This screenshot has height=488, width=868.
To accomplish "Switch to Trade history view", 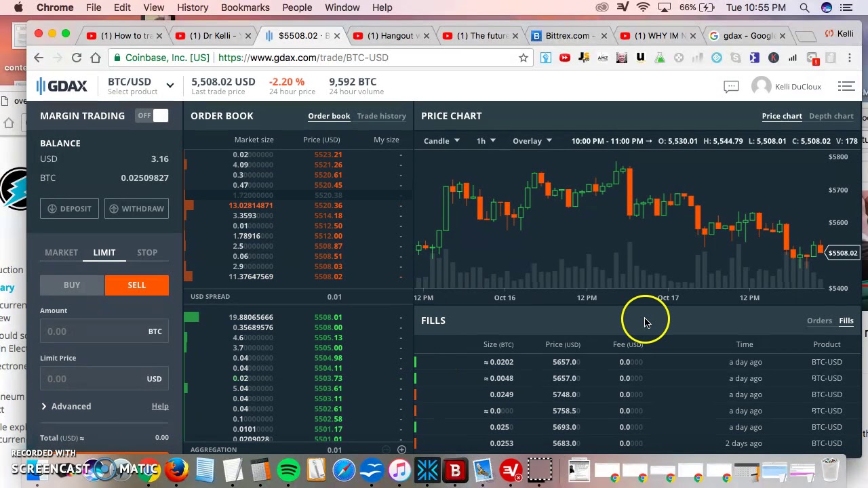I will [x=382, y=116].
